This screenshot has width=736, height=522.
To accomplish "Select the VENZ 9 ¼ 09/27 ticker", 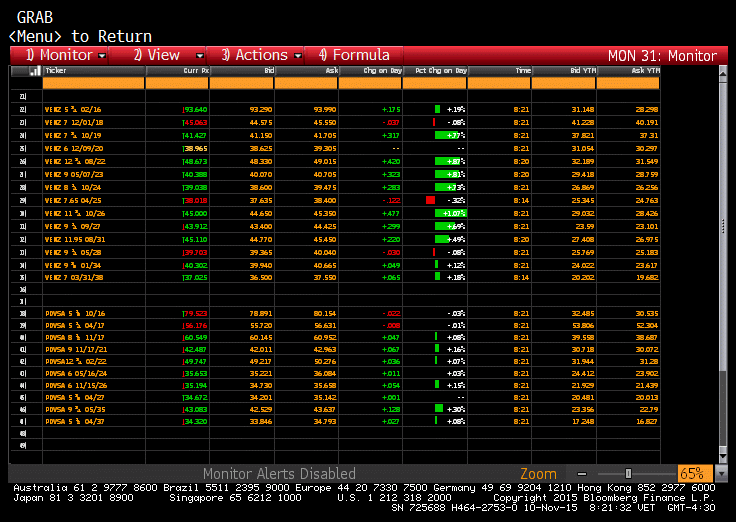I will tap(73, 227).
